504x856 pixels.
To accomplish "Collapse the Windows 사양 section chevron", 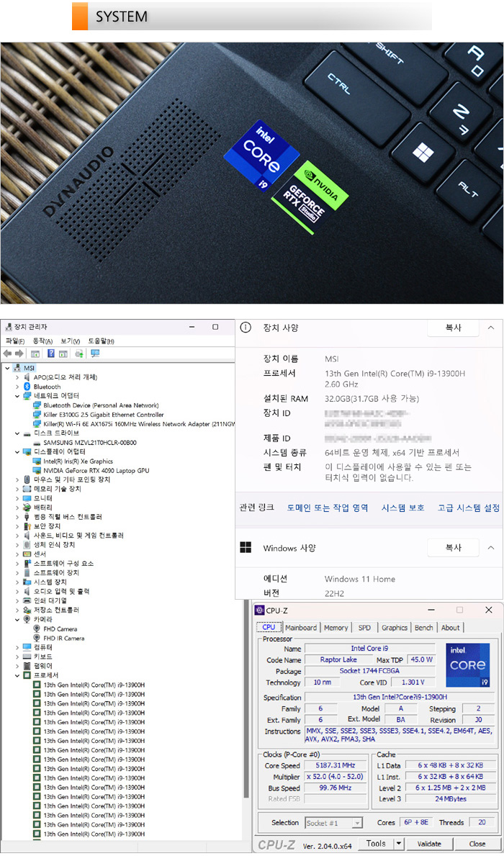I will (490, 548).
